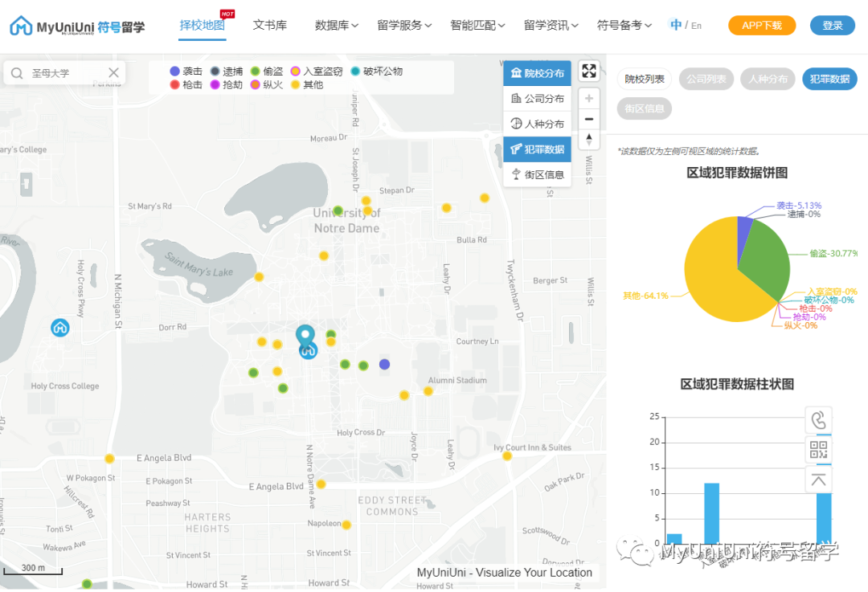Screen dimensions: 868x592
Task: Click the phone contact floating icon
Action: [x=818, y=420]
